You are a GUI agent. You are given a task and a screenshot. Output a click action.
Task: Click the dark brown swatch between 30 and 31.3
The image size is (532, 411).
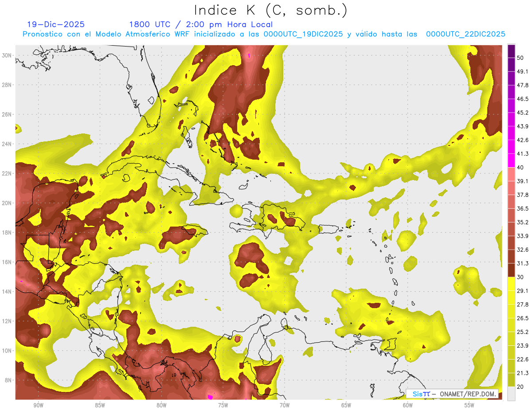[512, 270]
